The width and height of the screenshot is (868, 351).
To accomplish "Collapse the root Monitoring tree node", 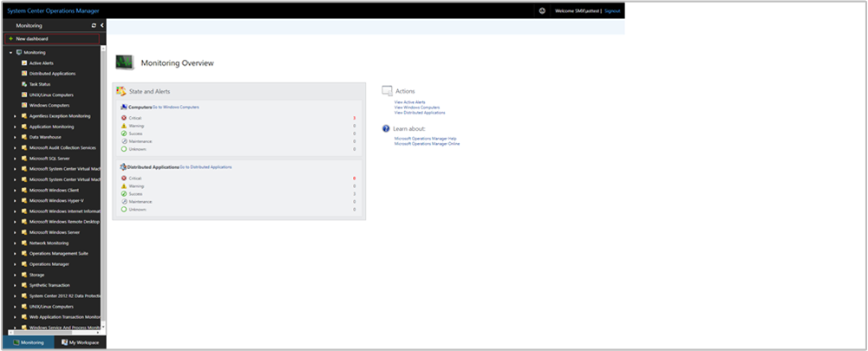I will tap(9, 53).
